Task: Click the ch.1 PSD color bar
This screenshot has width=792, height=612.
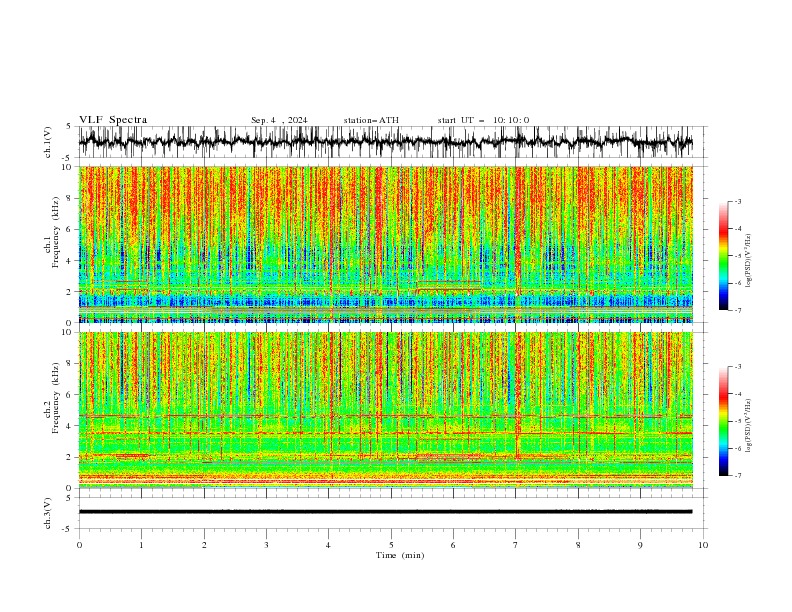Action: point(723,256)
